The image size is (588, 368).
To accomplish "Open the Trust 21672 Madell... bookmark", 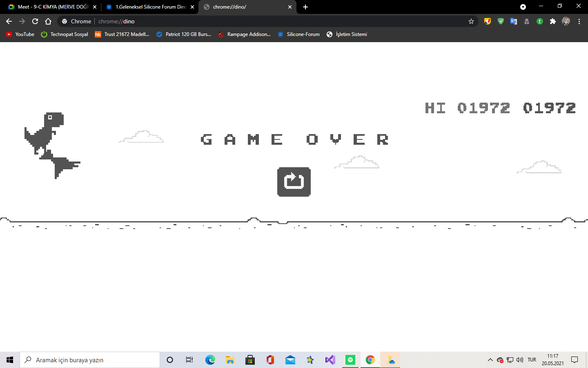I will [122, 34].
